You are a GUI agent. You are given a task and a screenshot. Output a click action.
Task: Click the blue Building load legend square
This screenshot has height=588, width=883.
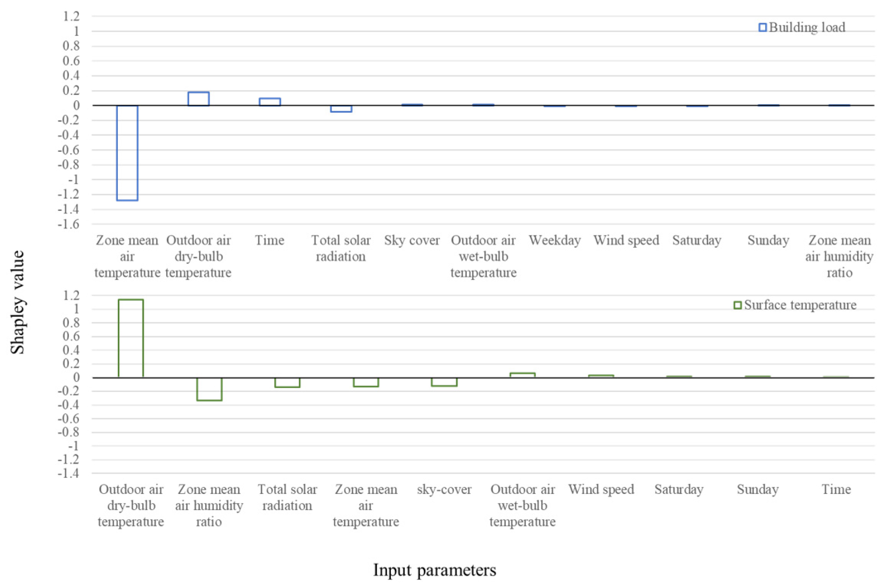click(762, 28)
